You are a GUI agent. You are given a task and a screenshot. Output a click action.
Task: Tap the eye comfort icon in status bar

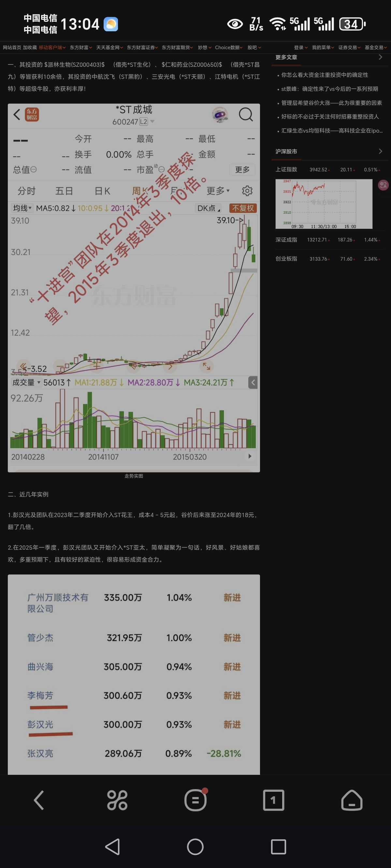[235, 24]
